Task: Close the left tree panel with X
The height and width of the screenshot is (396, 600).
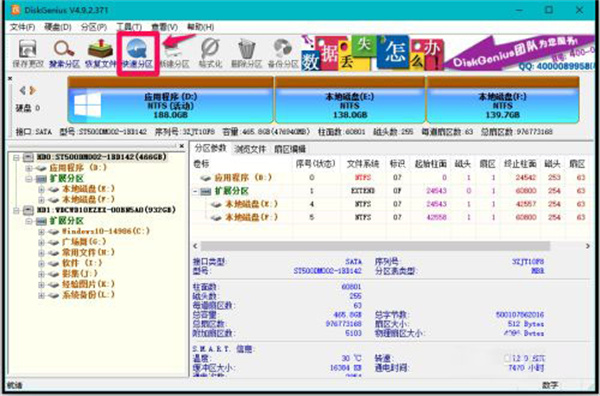Action: pos(182,146)
